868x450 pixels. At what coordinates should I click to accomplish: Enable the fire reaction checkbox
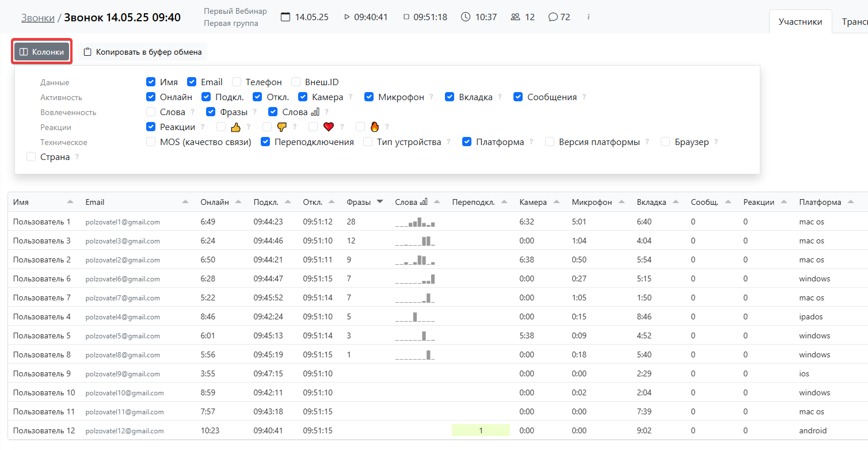point(360,127)
